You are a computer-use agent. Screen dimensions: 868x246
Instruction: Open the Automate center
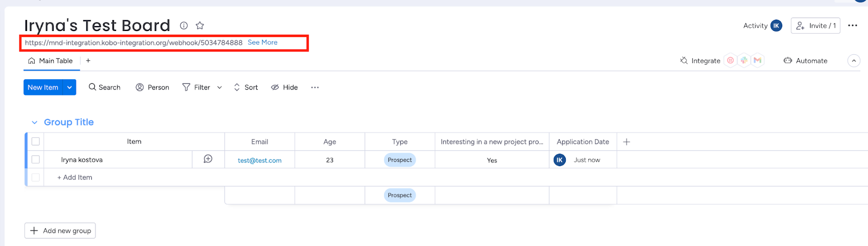pyautogui.click(x=806, y=61)
